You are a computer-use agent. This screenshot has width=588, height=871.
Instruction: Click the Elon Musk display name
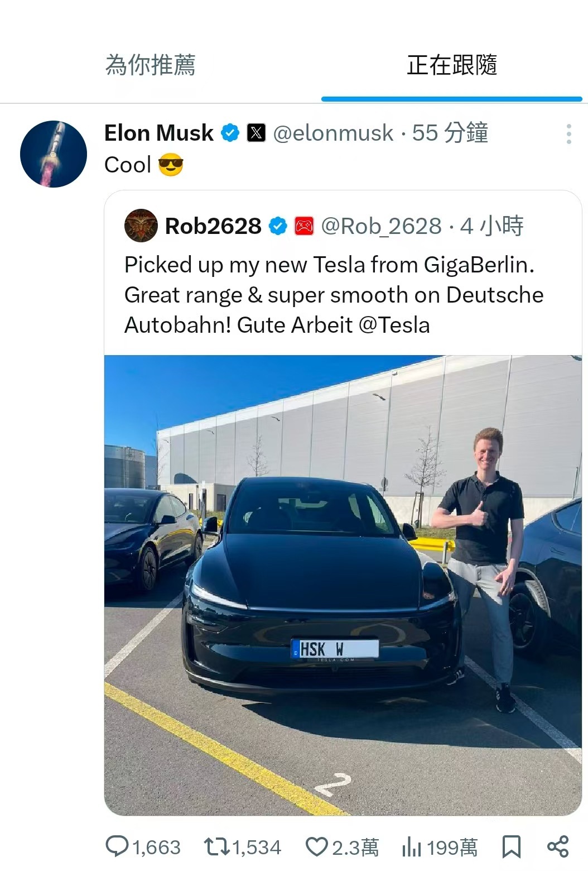pos(159,133)
